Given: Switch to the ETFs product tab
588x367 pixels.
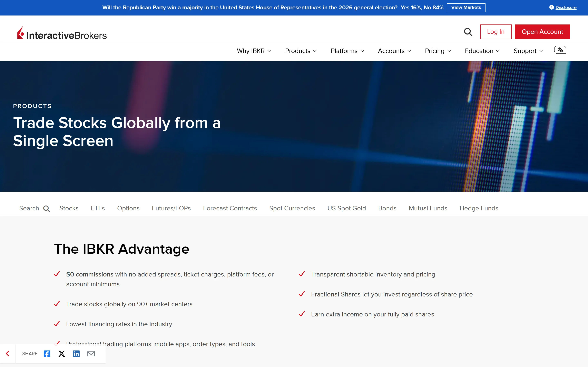Looking at the screenshot, I should click(98, 208).
